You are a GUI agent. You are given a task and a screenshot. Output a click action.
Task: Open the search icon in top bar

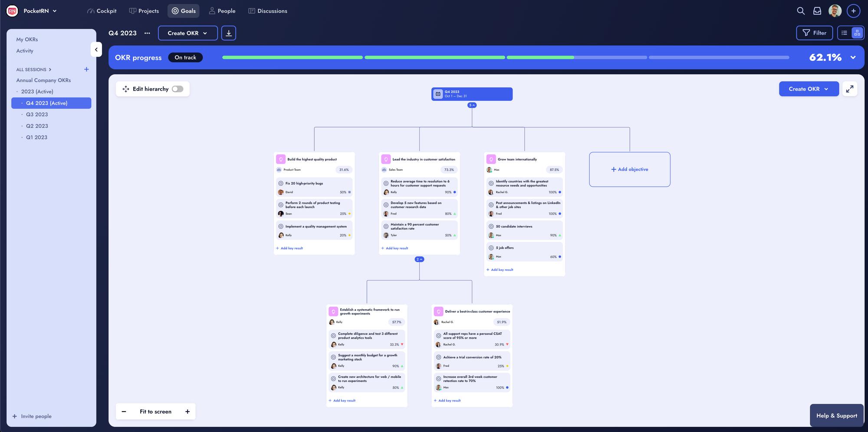pos(801,11)
